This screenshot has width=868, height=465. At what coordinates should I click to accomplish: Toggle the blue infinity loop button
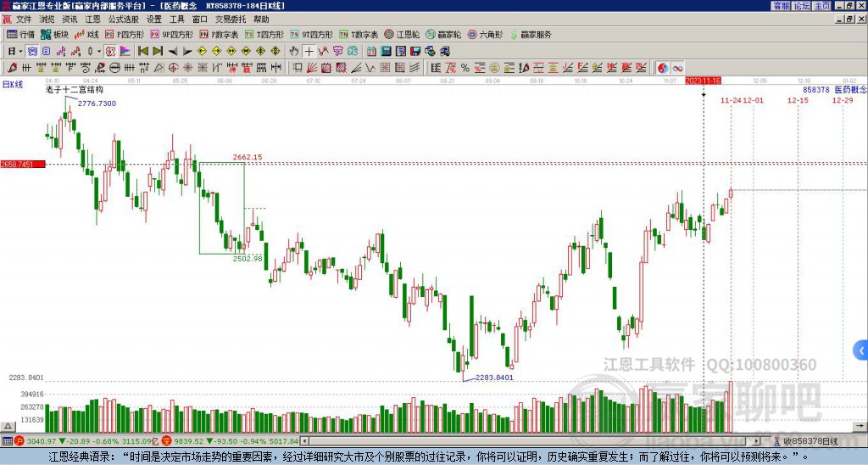click(x=677, y=68)
